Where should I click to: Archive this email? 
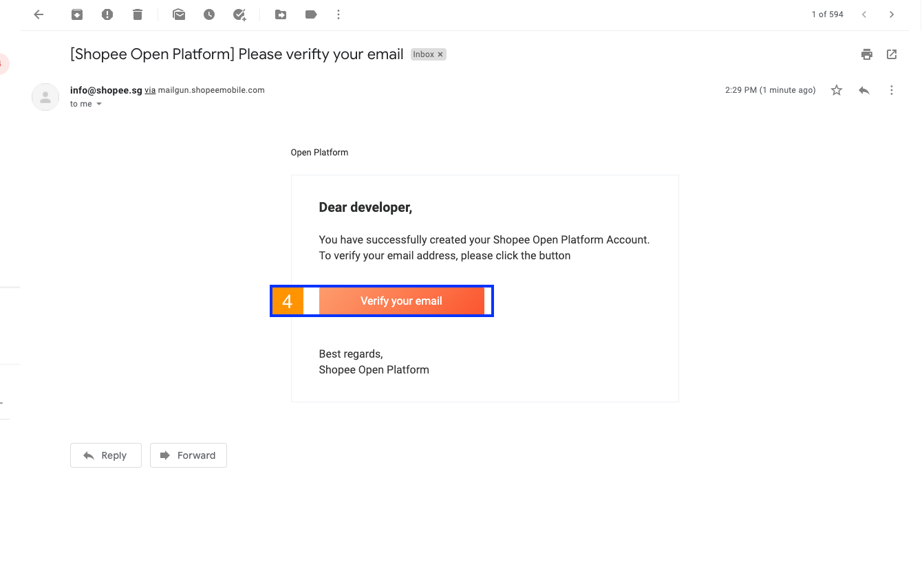click(x=77, y=14)
